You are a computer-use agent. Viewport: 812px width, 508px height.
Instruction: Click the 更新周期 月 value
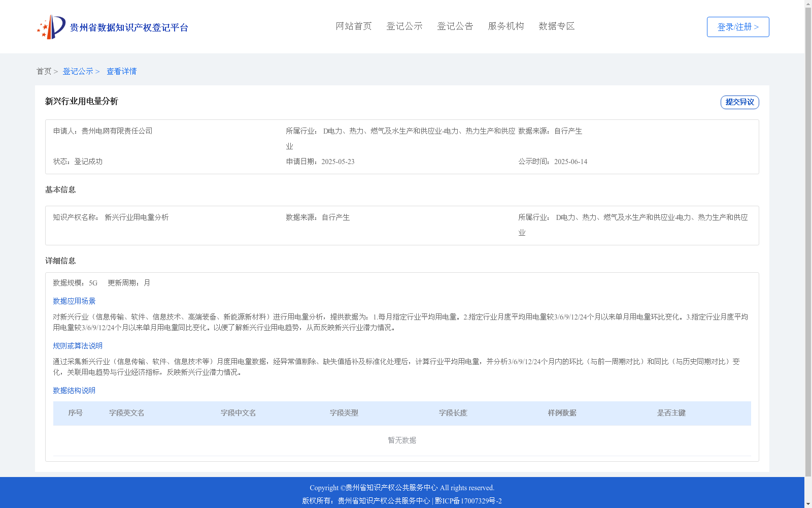[x=147, y=283]
